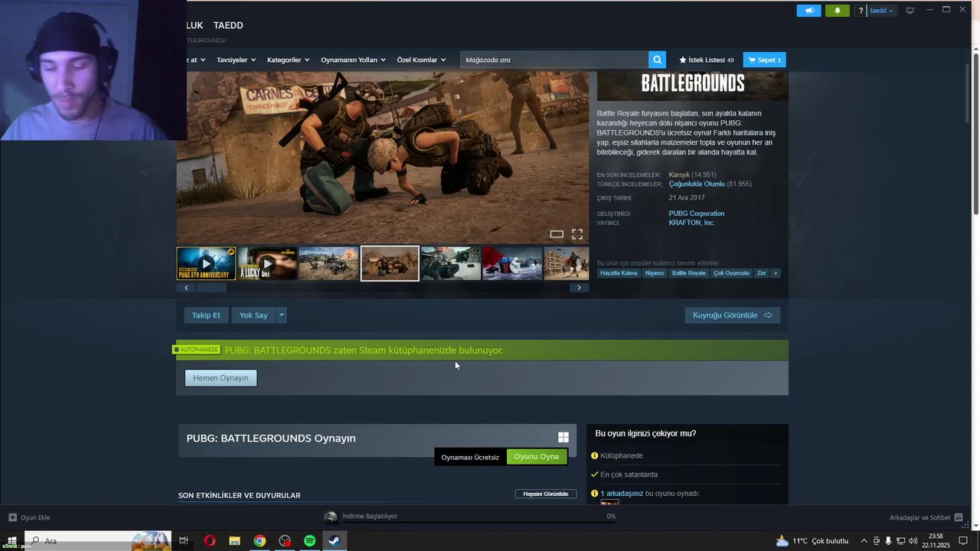
Task: Show hidden tray icons chevron
Action: (864, 541)
